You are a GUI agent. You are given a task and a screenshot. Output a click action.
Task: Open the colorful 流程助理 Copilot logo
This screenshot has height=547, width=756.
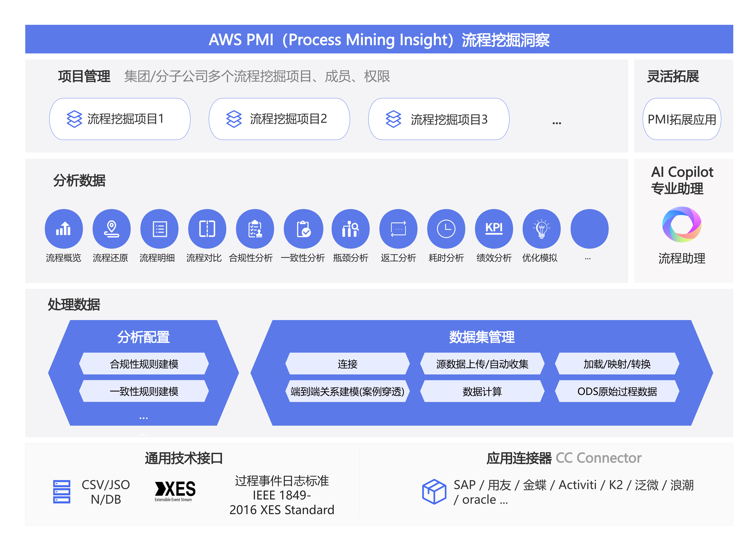click(x=682, y=224)
